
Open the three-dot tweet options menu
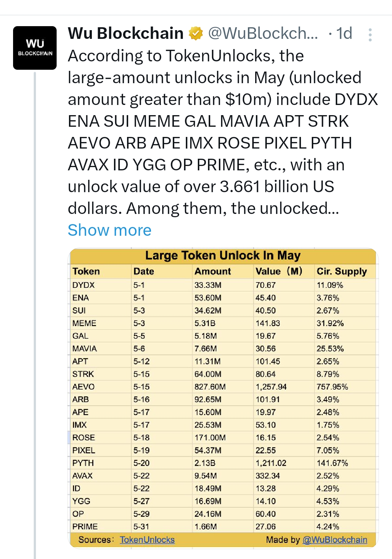370,35
